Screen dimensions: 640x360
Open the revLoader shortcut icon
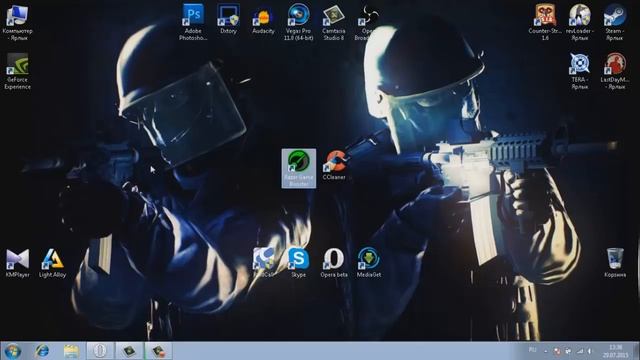pyautogui.click(x=580, y=22)
